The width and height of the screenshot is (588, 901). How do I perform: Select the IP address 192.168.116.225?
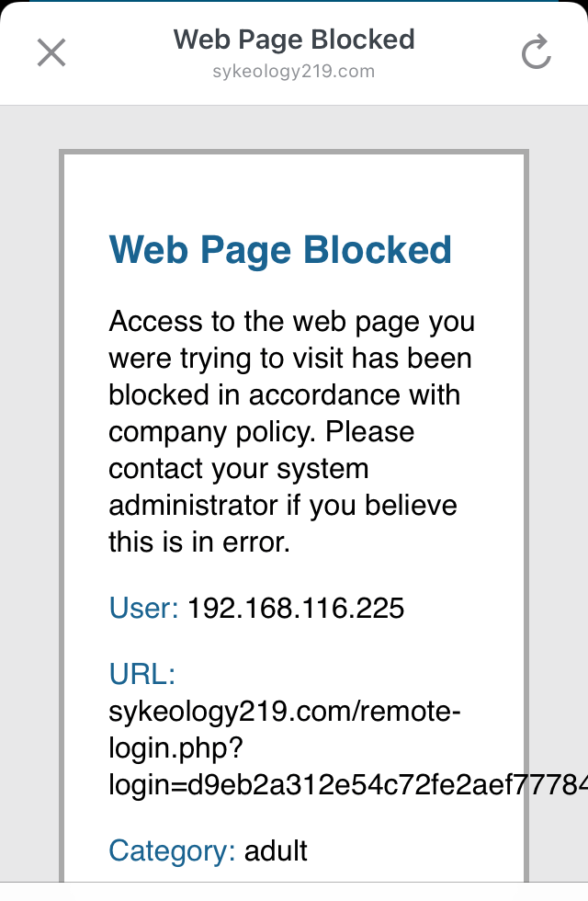pyautogui.click(x=296, y=609)
